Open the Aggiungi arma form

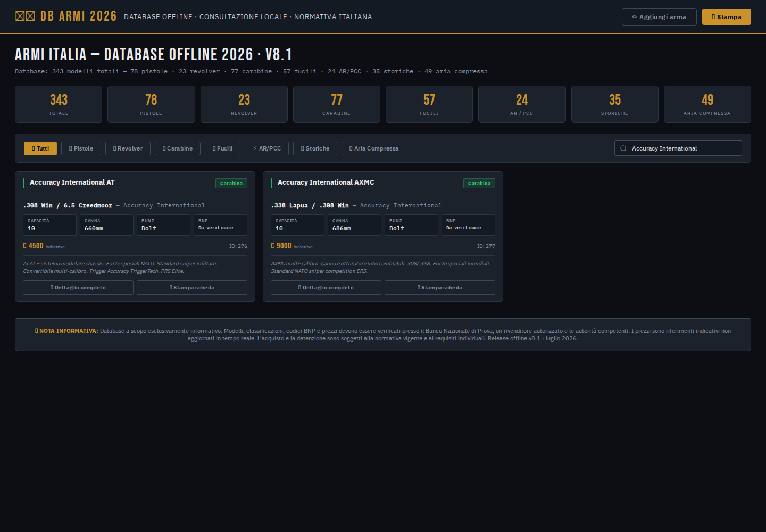[x=659, y=17]
